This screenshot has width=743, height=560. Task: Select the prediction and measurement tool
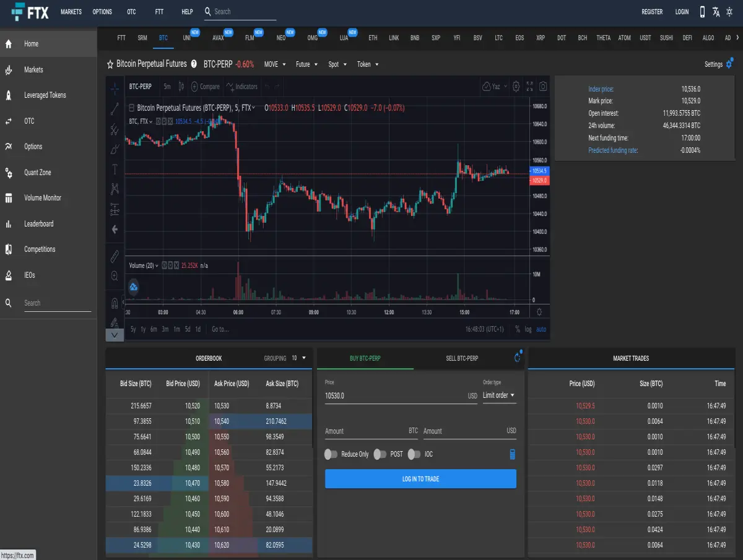(x=115, y=209)
